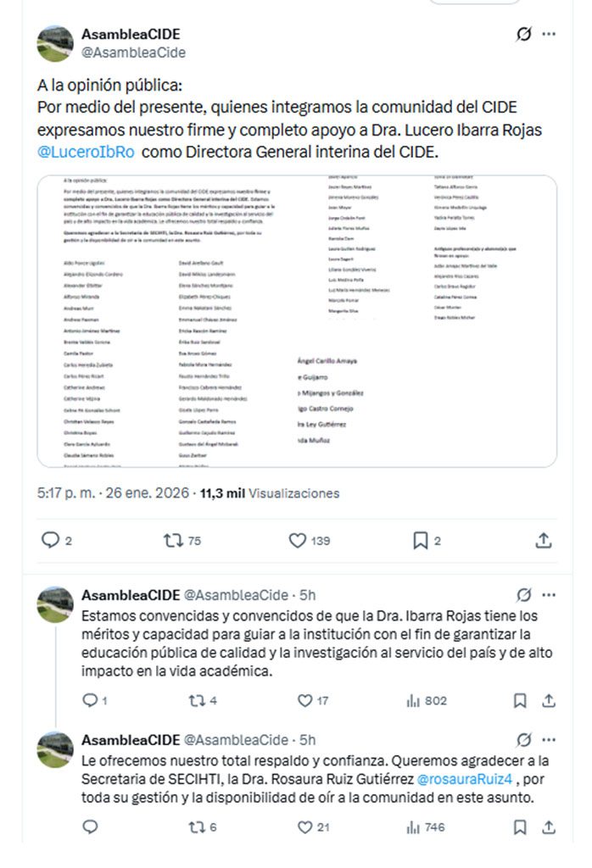Open the main post's three-dot more menu
Image resolution: width=592 pixels, height=868 pixels.
(549, 35)
